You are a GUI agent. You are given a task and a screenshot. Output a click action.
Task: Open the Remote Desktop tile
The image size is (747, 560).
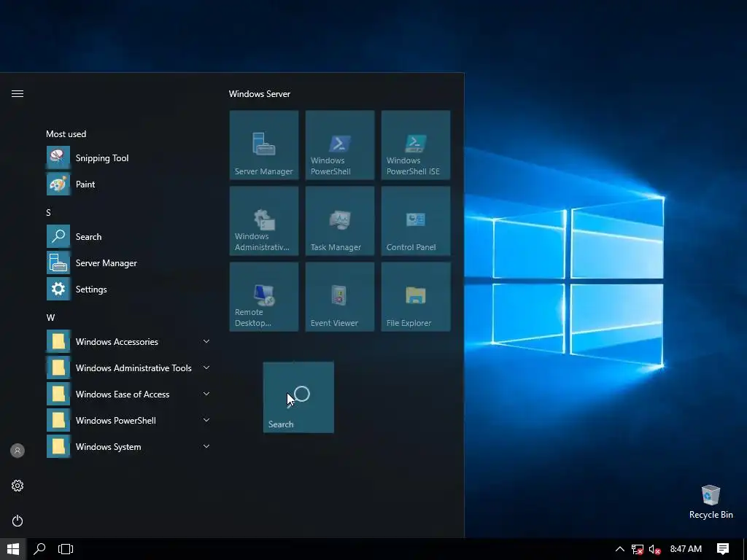(x=264, y=297)
